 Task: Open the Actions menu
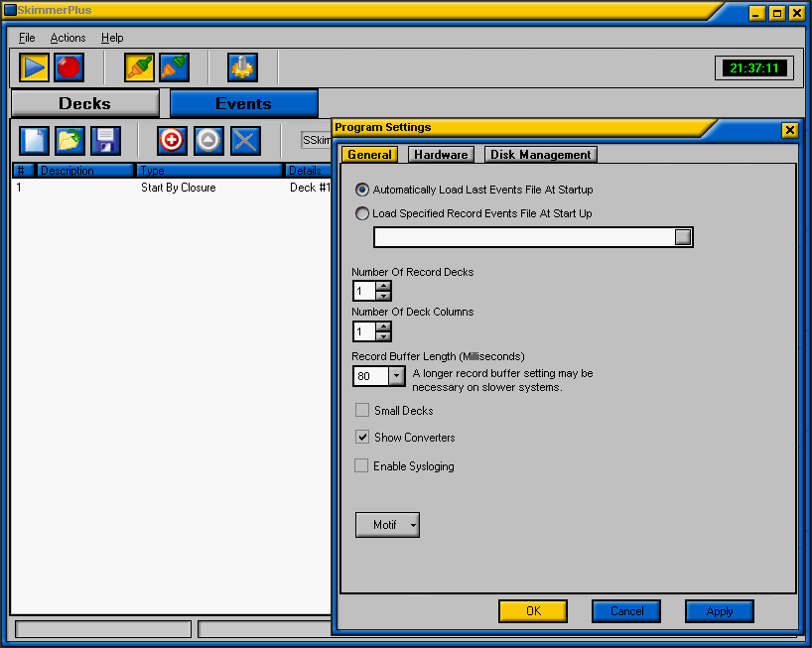(x=68, y=38)
